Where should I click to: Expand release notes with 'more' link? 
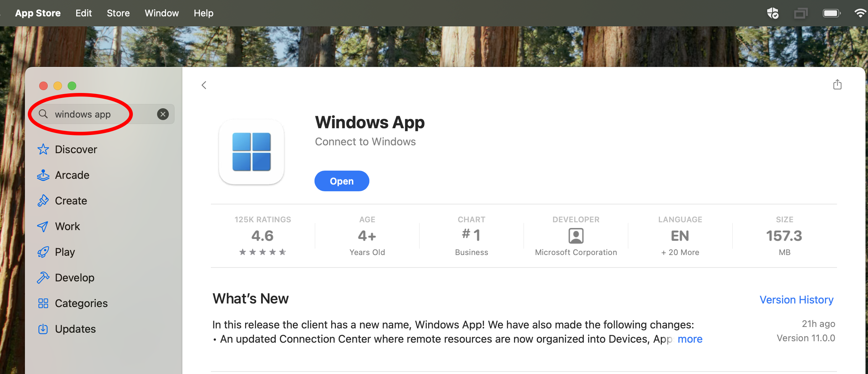point(690,339)
